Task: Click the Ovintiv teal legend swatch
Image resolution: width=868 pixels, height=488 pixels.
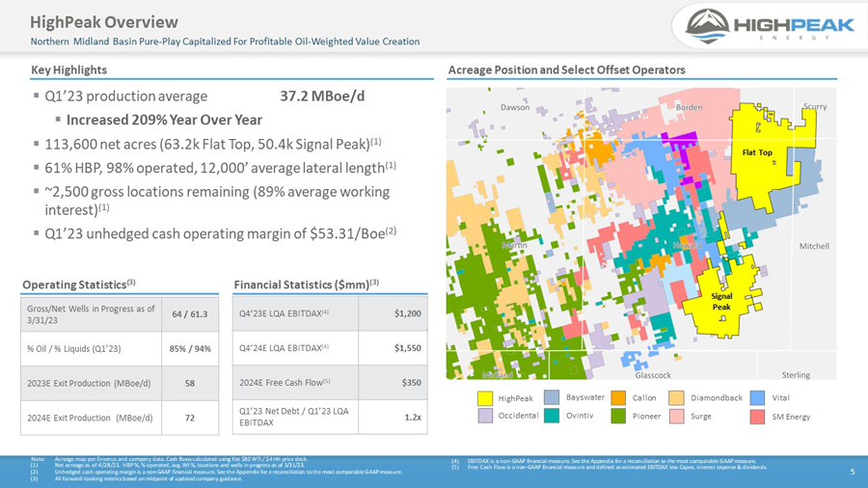Action: pos(552,416)
